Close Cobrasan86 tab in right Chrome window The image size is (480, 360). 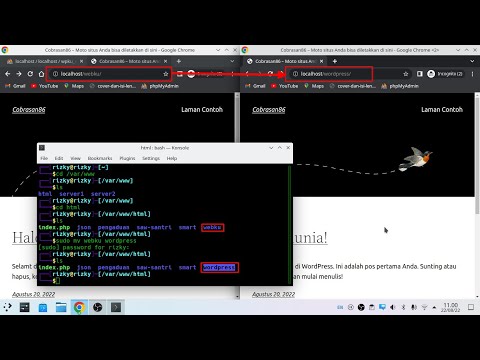pyautogui.click(x=321, y=61)
